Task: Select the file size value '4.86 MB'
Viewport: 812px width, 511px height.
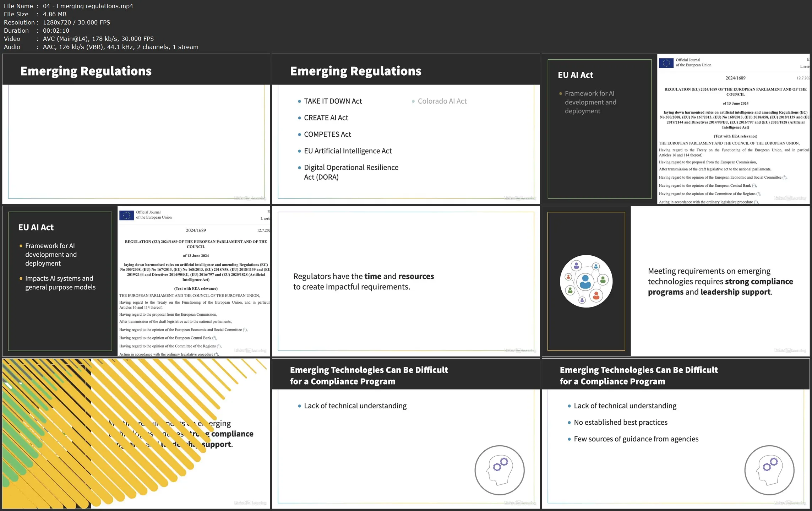Action: tap(55, 14)
